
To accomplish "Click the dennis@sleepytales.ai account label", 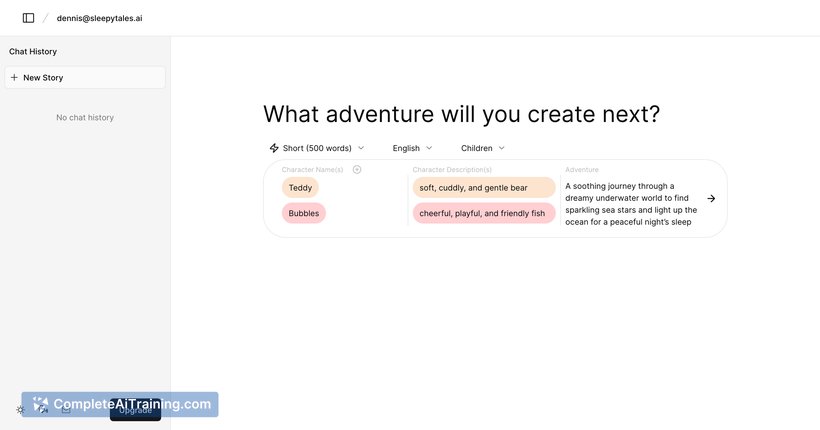I will tap(99, 18).
